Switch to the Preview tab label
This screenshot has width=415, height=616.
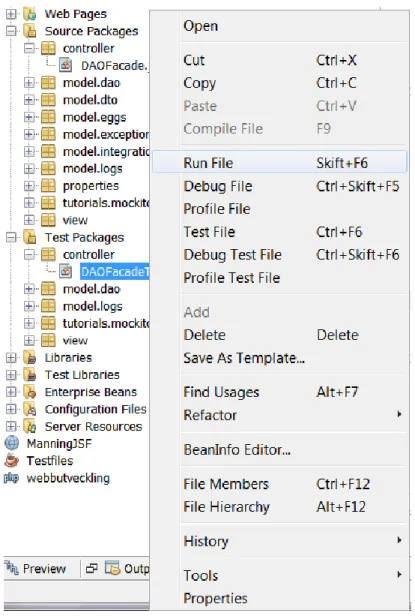[44, 568]
